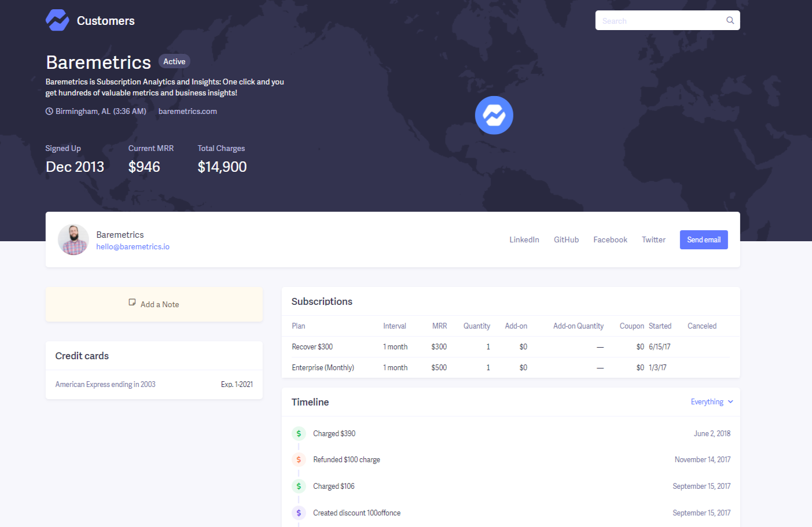The image size is (812, 527).
Task: Go to the Customers heading link
Action: 105,21
